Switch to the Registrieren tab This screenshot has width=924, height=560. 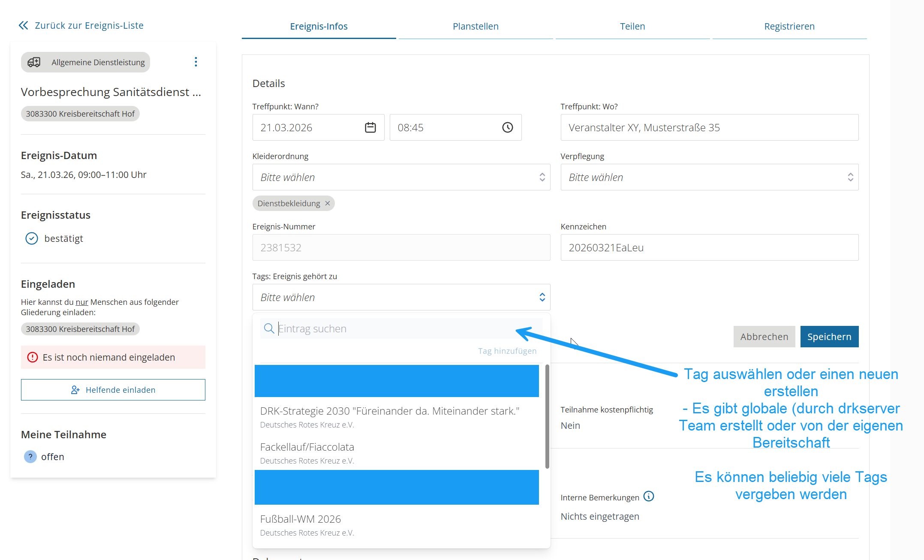click(789, 26)
